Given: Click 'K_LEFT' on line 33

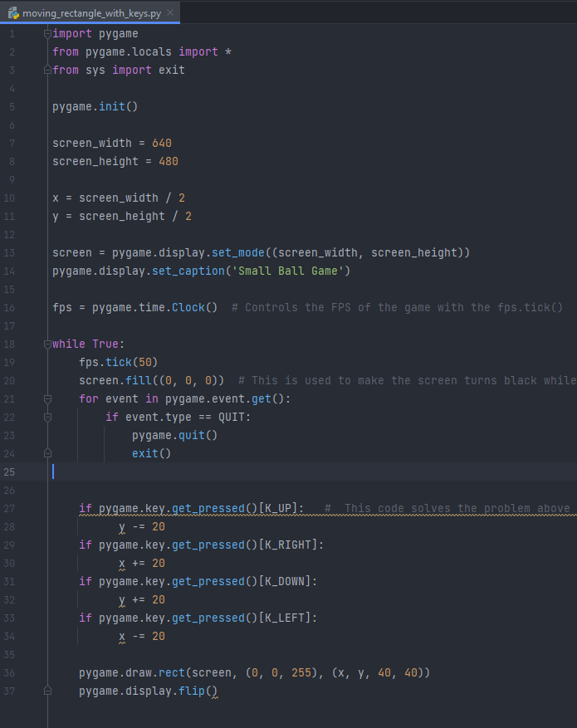Looking at the screenshot, I should (285, 618).
